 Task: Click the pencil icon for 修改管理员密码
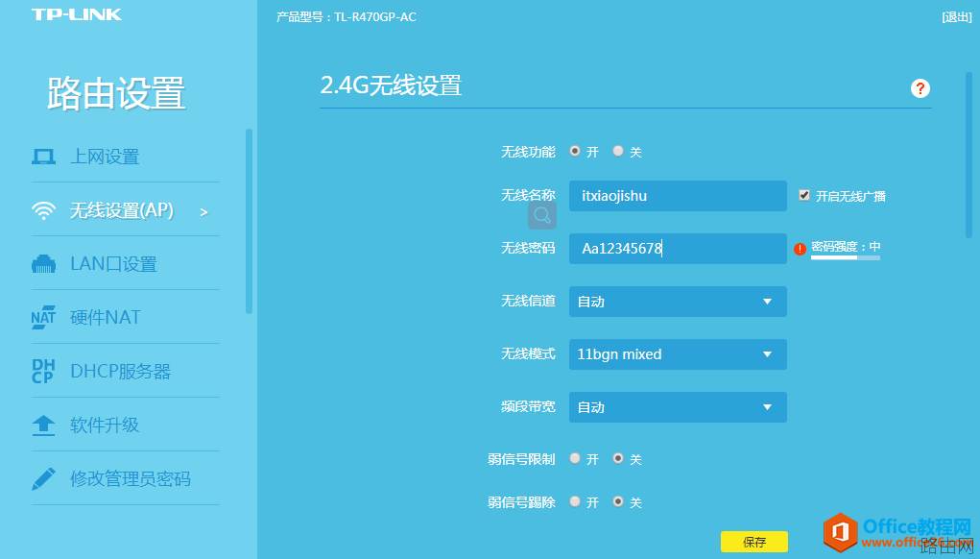tap(43, 479)
